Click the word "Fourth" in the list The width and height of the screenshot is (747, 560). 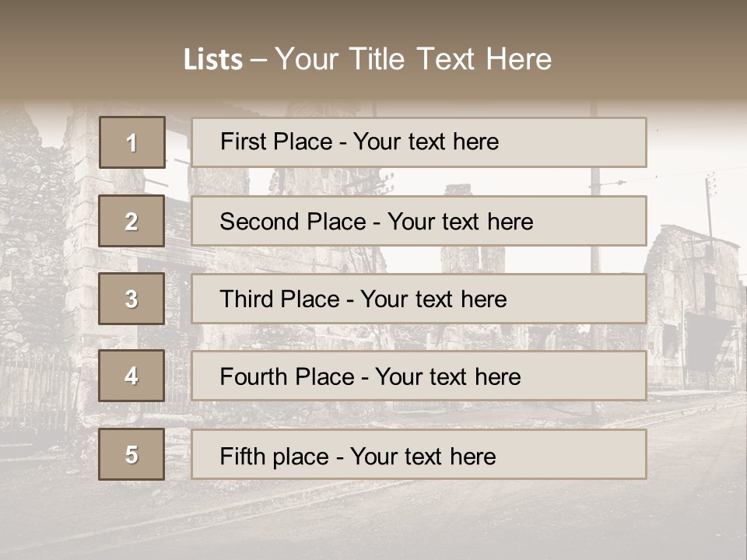253,377
